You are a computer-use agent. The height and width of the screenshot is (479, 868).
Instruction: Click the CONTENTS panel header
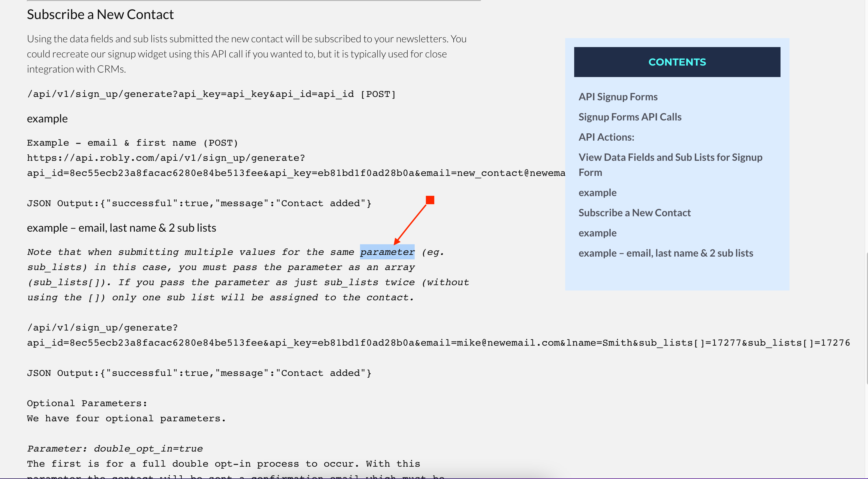click(x=677, y=62)
